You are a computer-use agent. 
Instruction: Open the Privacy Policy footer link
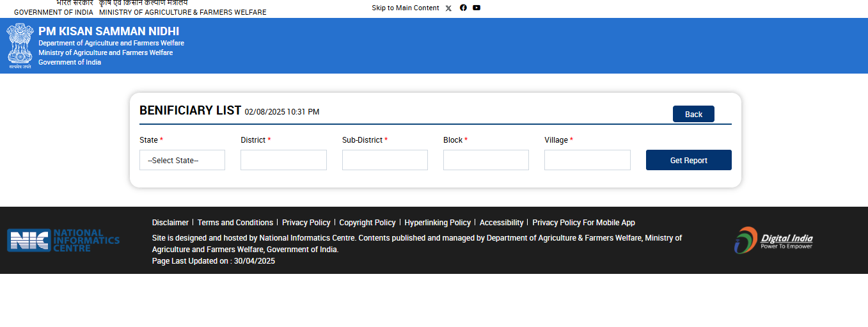306,223
